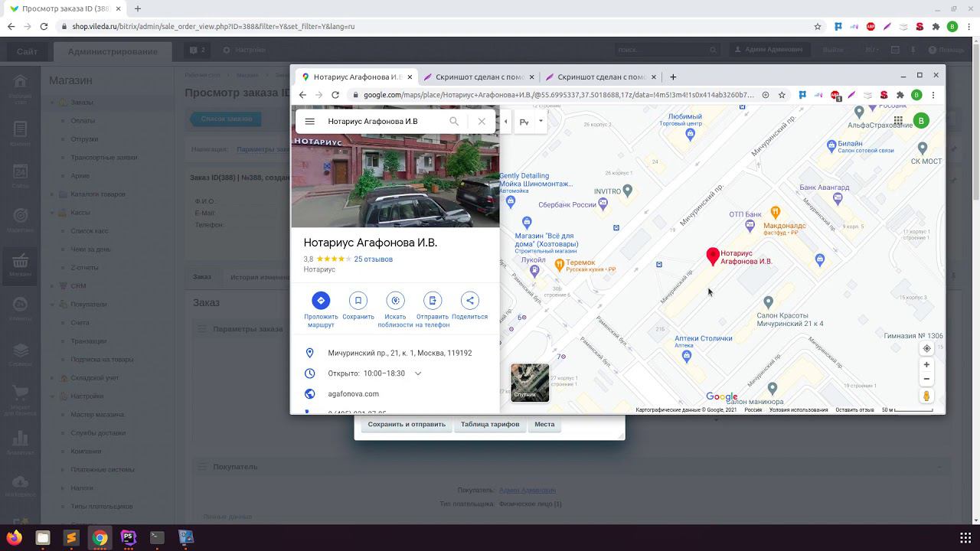Click the INVITRO map marker
This screenshot has height=551, width=980.
627,190
